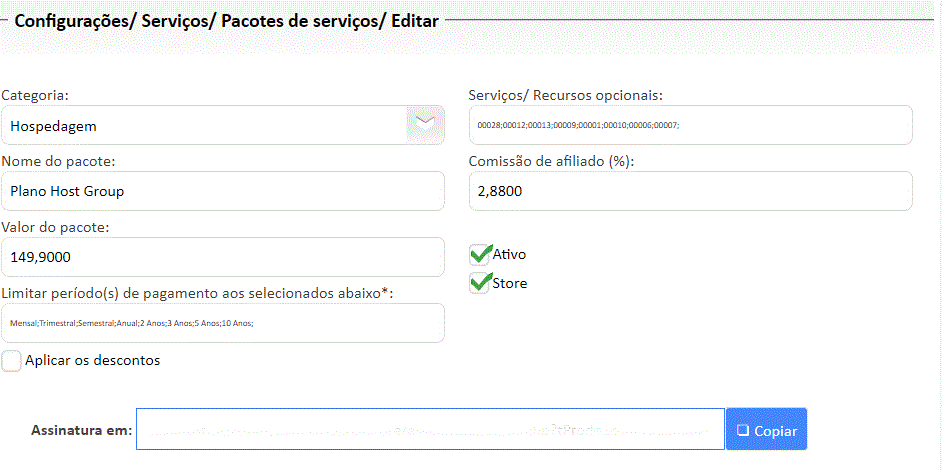The height and width of the screenshot is (471, 942).
Task: Enable the Aplicar os descontos checkbox
Action: [11, 361]
